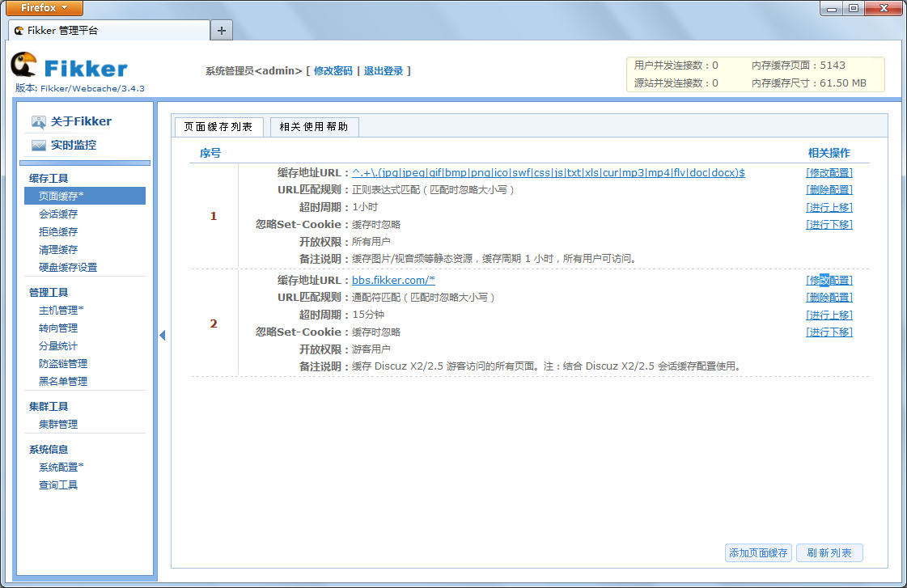
Task: Click 进行下移 for cache rule 1
Action: click(829, 224)
